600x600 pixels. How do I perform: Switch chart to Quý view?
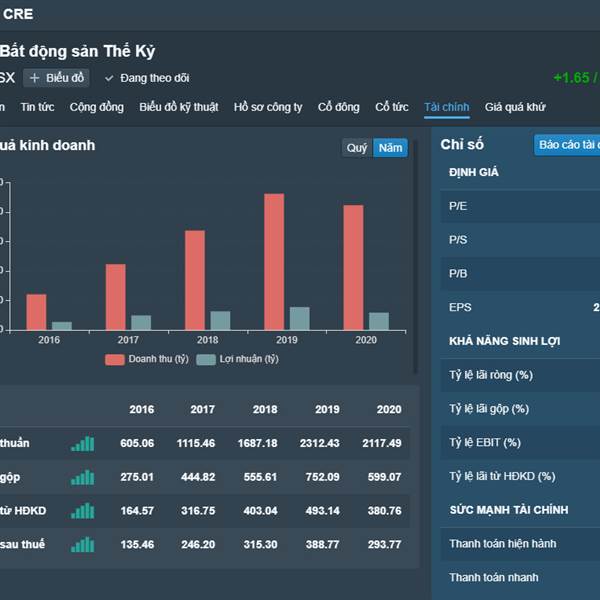pyautogui.click(x=357, y=148)
